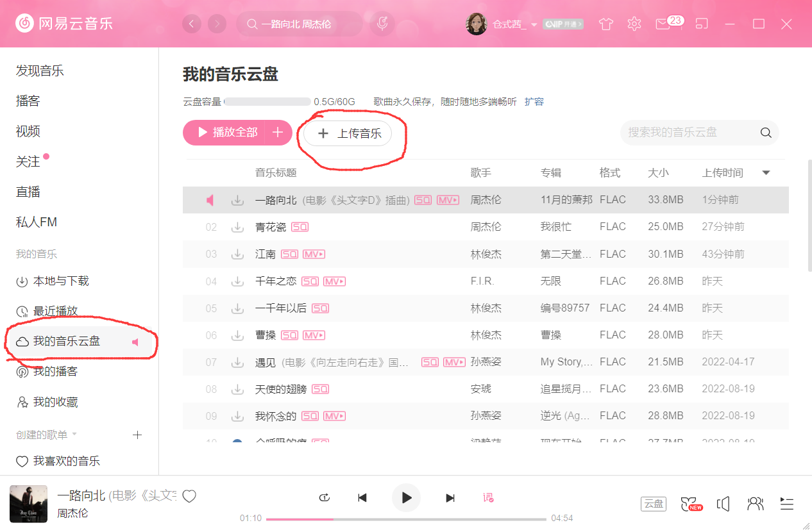
Task: Open 直播 in the sidebar
Action: coord(28,192)
